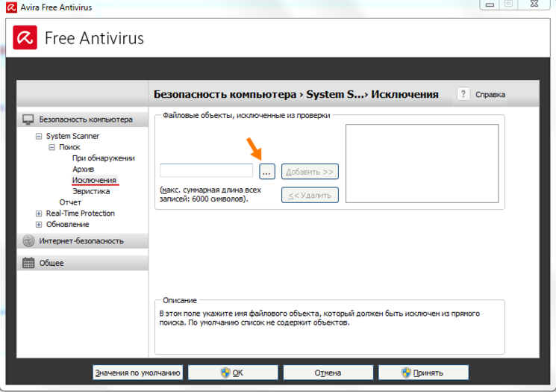556x392 pixels.
Task: Select При обнаружении in the tree
Action: tap(104, 158)
